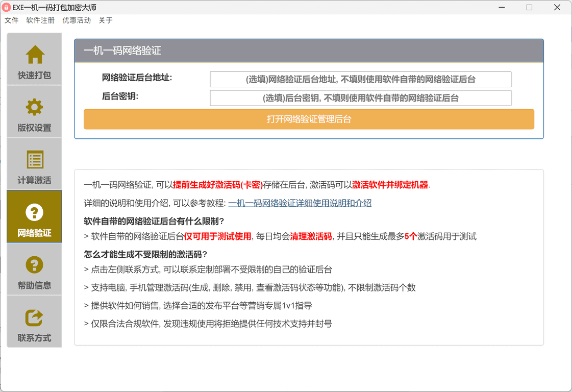
Task: Open the 快速打包 home icon tab
Action: [x=34, y=55]
